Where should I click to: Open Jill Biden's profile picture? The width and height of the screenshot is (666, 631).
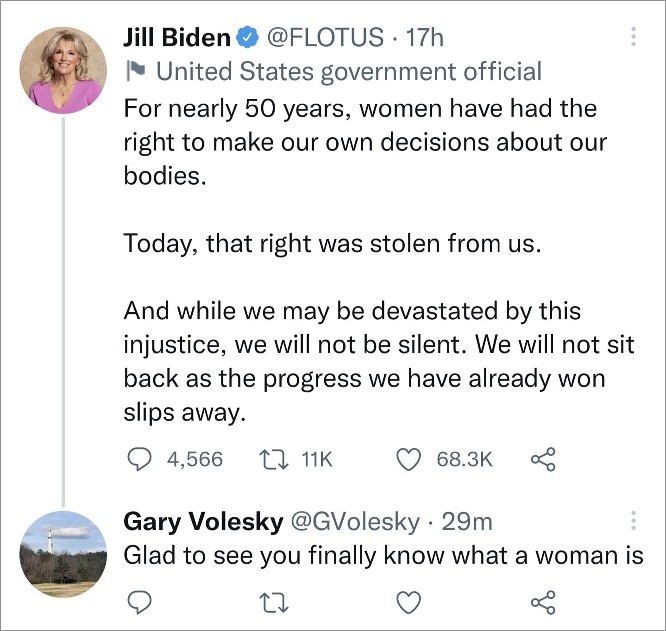point(64,69)
